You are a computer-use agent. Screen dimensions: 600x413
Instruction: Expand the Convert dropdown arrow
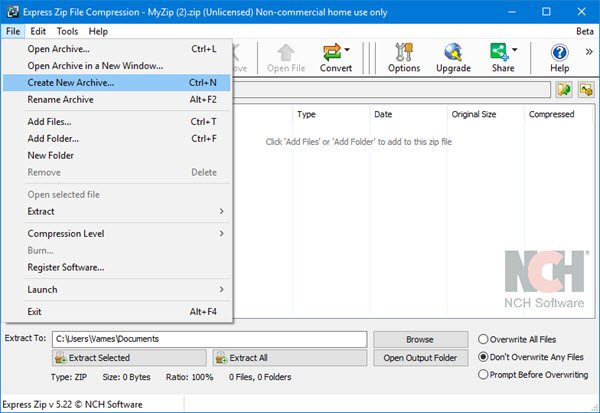tap(347, 49)
